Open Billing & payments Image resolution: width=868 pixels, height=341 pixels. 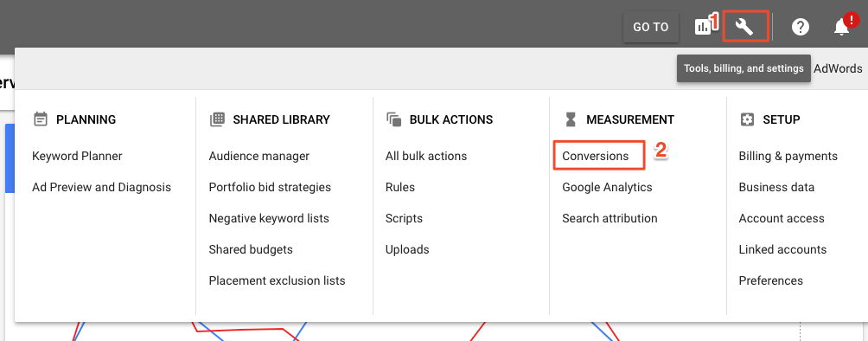coord(788,157)
